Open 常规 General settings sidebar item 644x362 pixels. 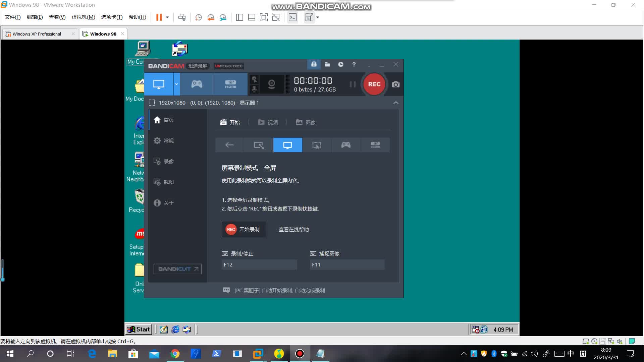tap(178, 141)
